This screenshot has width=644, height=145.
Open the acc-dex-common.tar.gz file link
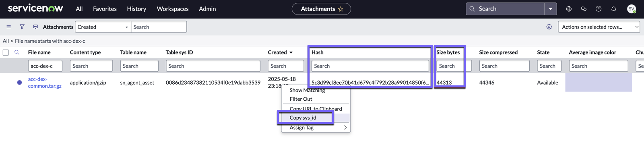pos(45,83)
